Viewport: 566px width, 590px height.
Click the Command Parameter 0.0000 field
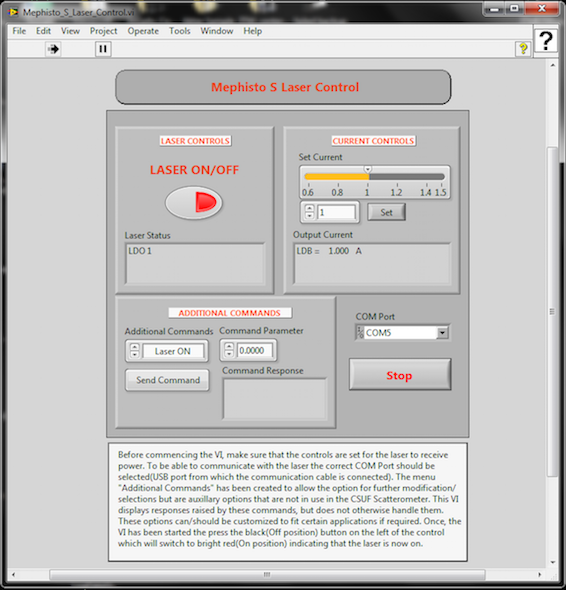[254, 350]
